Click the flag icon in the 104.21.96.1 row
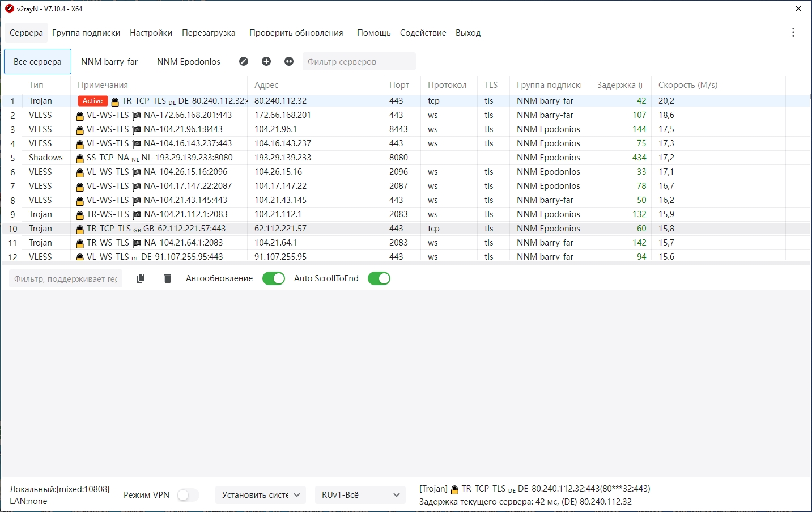812x512 pixels. (x=137, y=130)
